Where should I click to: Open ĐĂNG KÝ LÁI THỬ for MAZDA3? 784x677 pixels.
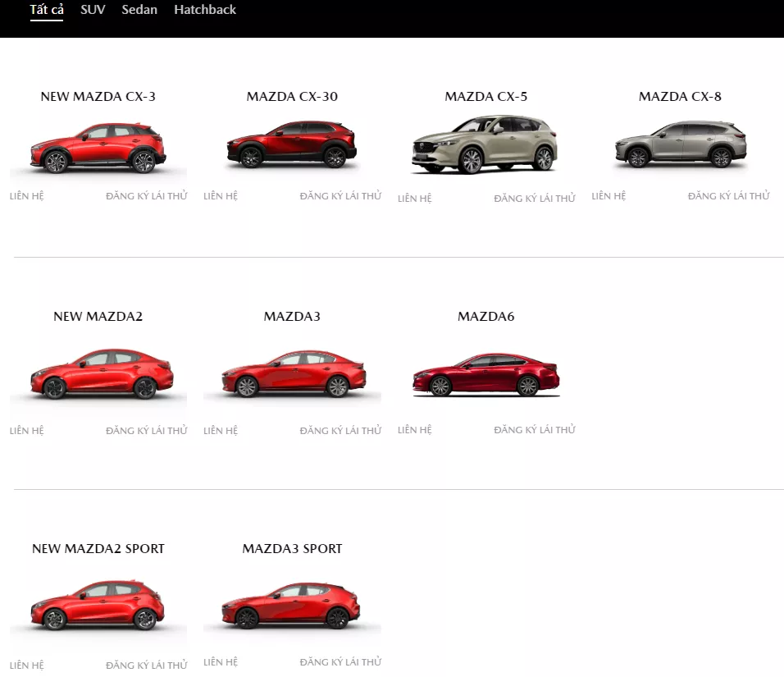pyautogui.click(x=340, y=430)
